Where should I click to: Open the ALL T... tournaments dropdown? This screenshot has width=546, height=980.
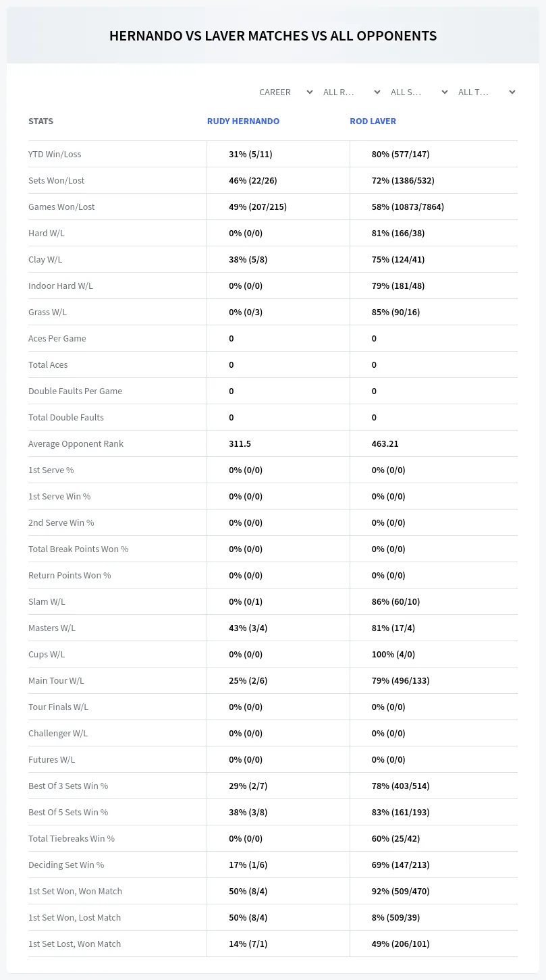[487, 92]
